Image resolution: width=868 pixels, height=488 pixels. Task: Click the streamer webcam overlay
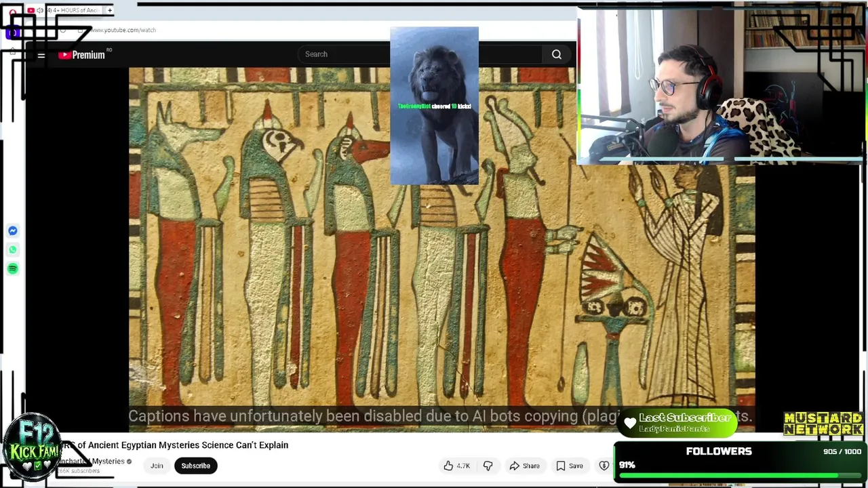[x=721, y=85]
